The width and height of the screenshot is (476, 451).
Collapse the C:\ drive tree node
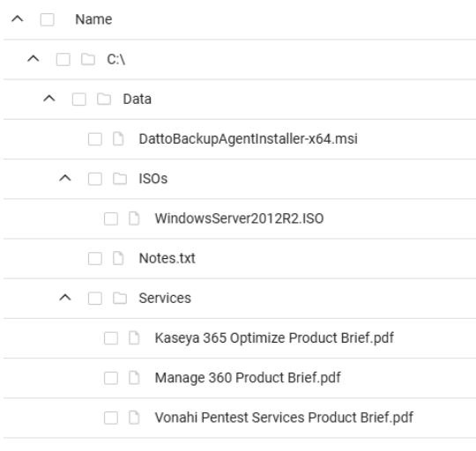click(33, 58)
